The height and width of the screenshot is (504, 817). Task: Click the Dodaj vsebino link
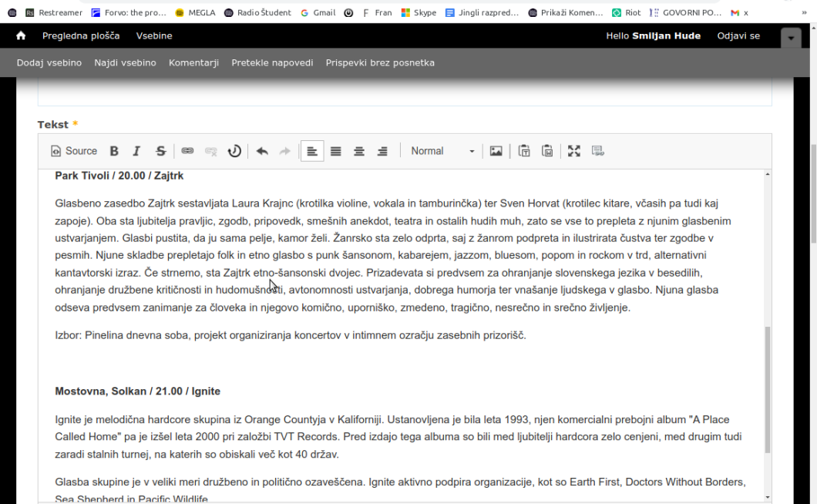pyautogui.click(x=49, y=62)
